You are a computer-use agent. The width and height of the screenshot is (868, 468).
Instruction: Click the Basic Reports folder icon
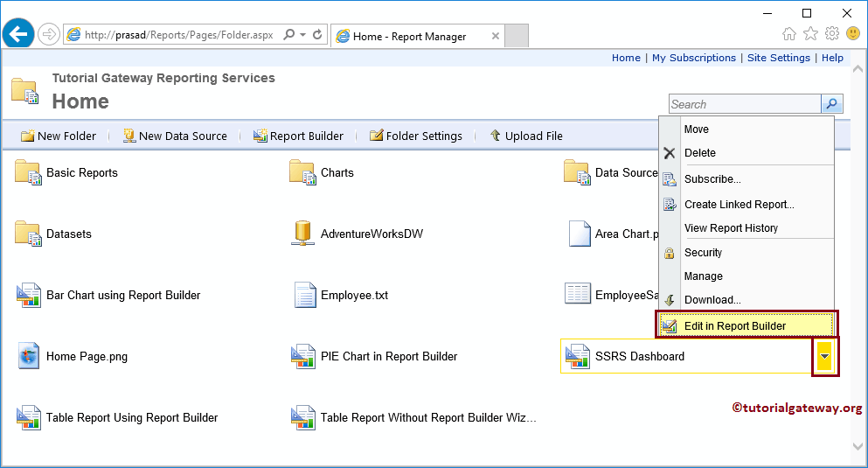click(28, 173)
